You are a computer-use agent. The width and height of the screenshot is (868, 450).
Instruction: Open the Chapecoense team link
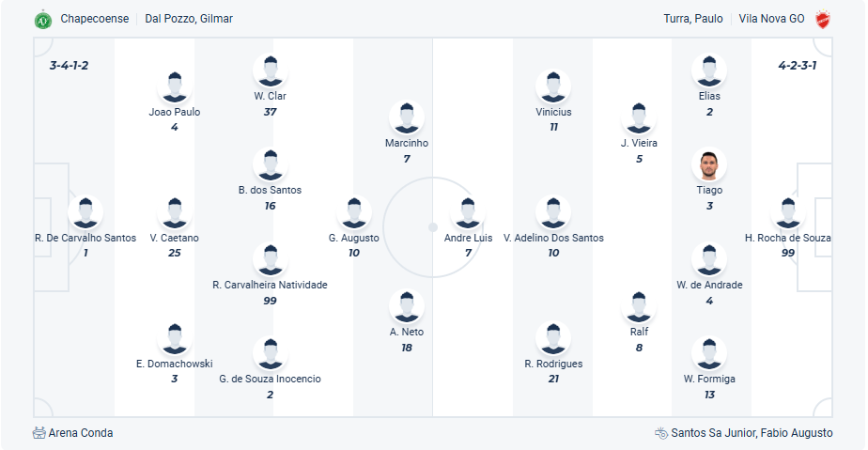click(x=94, y=19)
